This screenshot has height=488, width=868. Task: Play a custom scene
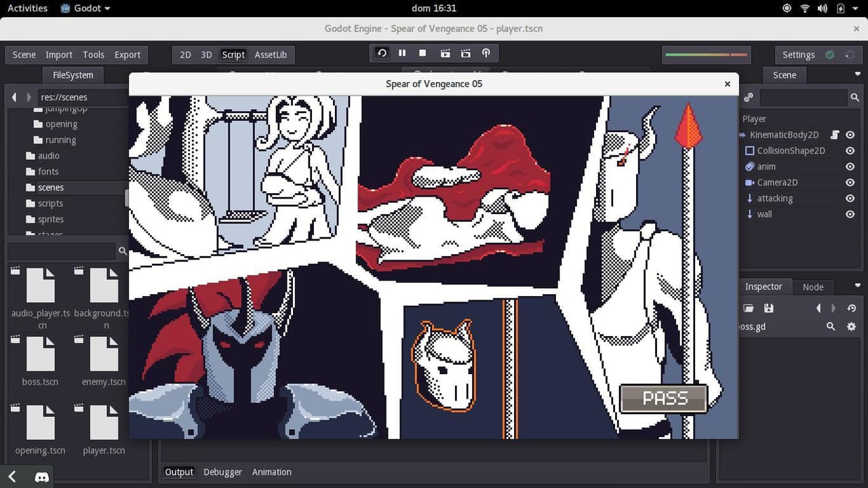[465, 53]
